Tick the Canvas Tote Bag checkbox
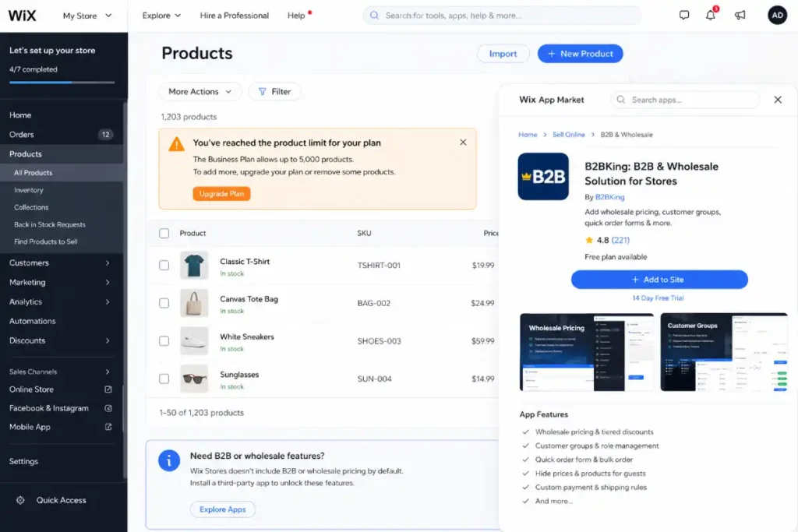This screenshot has height=532, width=798. click(x=164, y=303)
